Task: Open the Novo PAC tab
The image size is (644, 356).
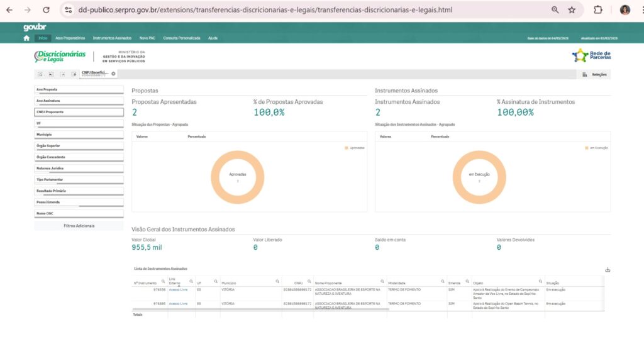Action: click(147, 38)
